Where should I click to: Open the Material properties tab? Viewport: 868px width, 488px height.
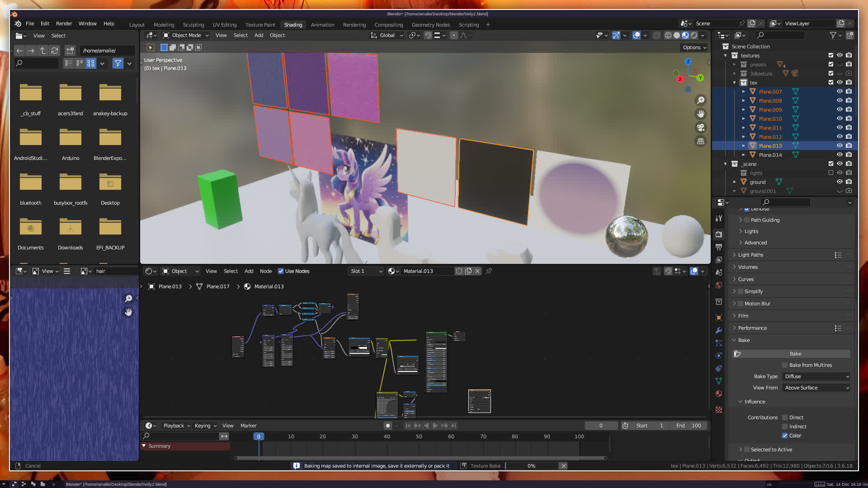tap(719, 394)
